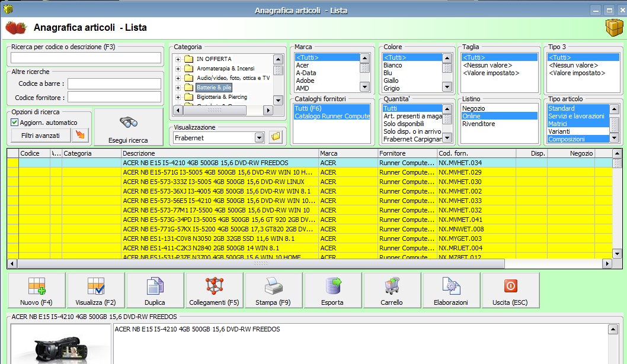Click the Colore list down arrow

point(447,86)
